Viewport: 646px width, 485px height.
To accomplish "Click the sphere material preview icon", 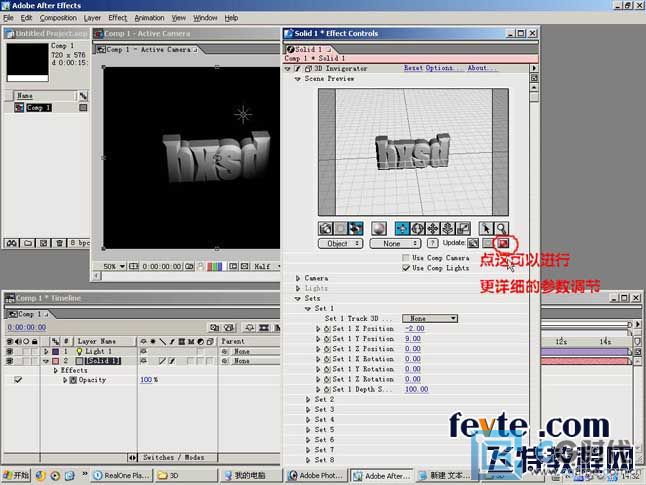I will 378,228.
